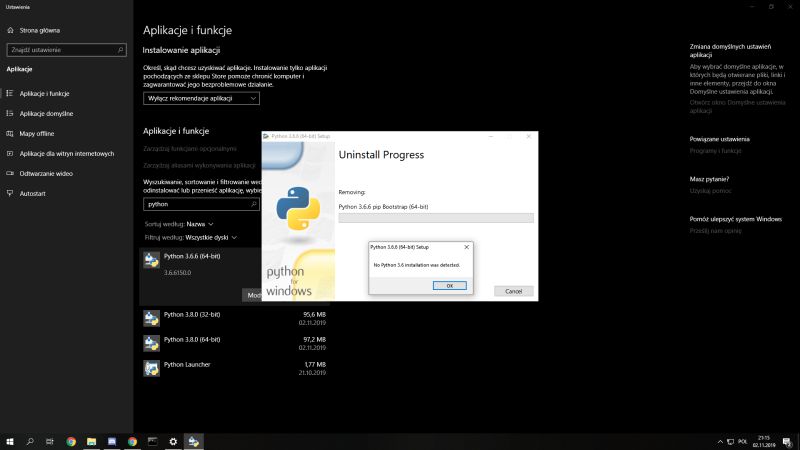
Task: Select Python 3.8.0 (64-bit) app entry
Action: click(x=235, y=343)
